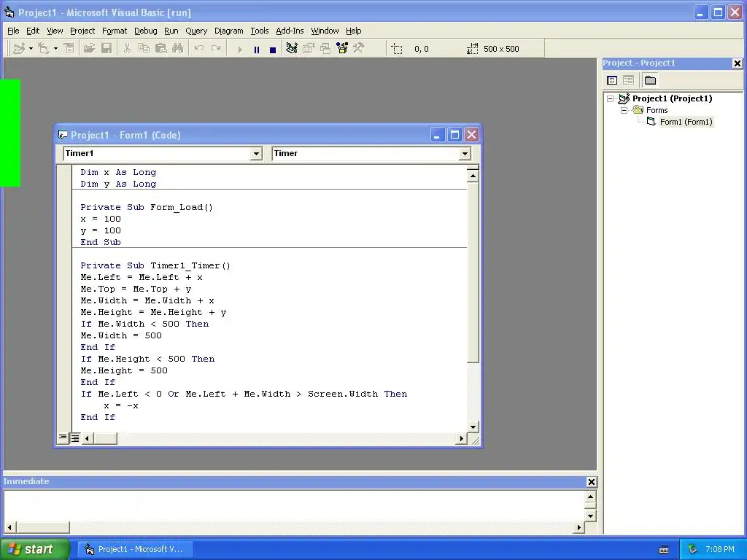Click the keyboard icon in system tray
Screen dimensions: 747x560
[664, 550]
